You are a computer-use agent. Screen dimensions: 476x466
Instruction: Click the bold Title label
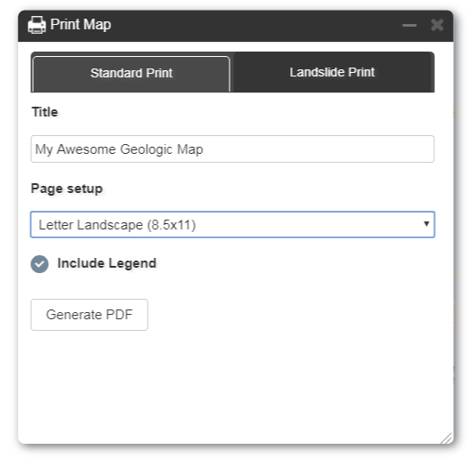tap(44, 112)
